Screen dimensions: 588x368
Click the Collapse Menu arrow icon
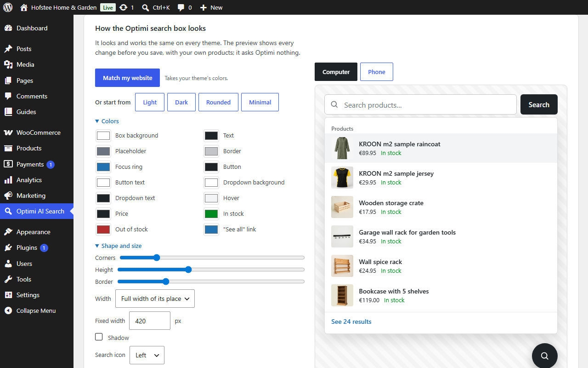click(8, 310)
